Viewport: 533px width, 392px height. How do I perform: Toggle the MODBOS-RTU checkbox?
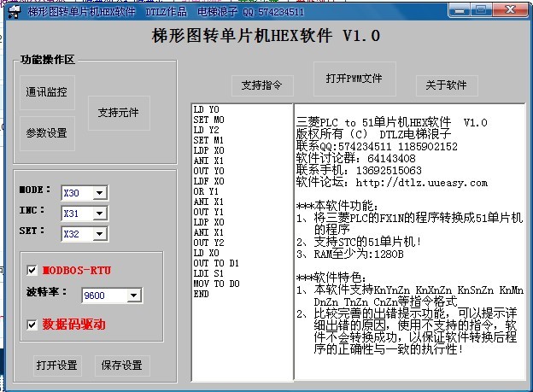32,271
